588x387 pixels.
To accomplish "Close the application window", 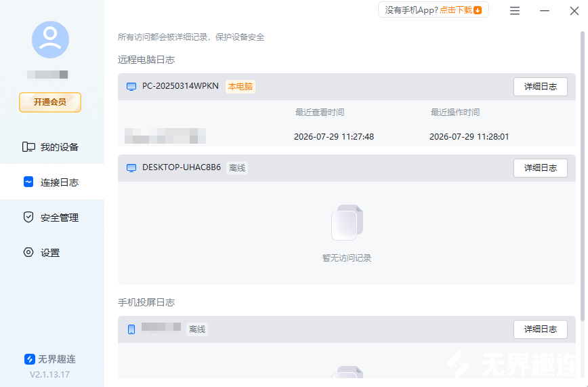I will [574, 11].
